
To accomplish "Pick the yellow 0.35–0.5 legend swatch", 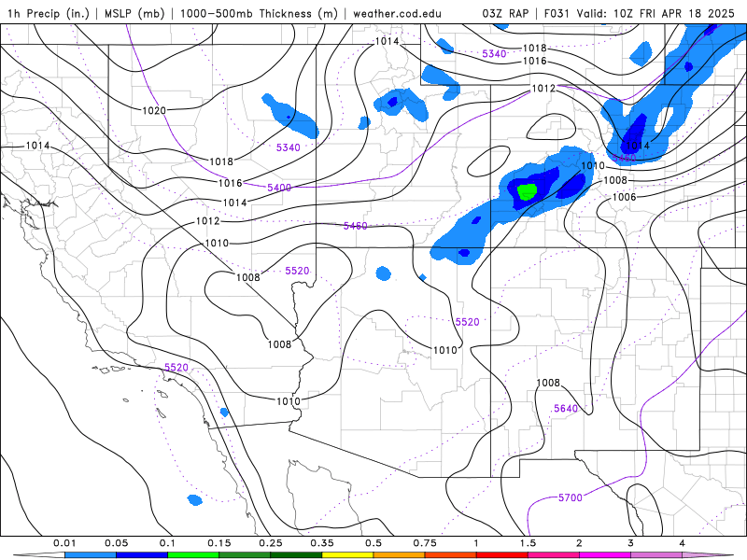I will tap(347, 554).
